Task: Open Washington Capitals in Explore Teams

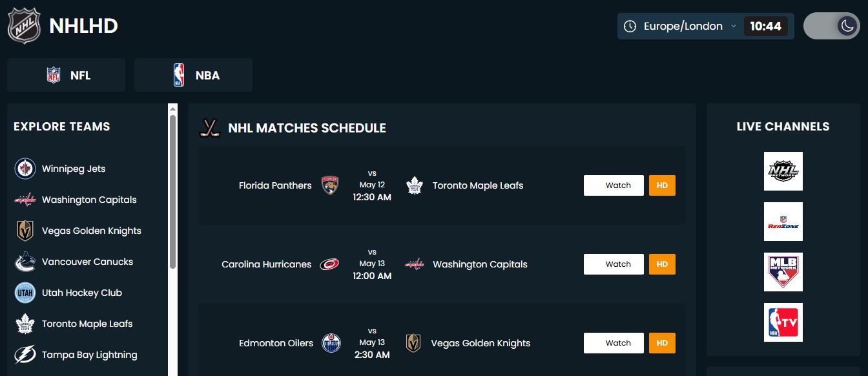Action: [x=89, y=200]
